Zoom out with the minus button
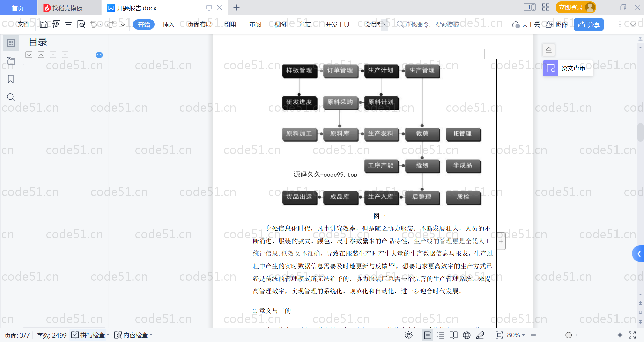Viewport: 644px width, 342px height. (x=534, y=335)
